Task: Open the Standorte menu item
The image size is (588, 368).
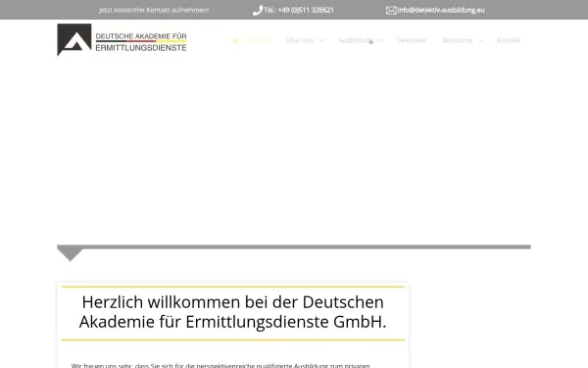Action: (457, 40)
